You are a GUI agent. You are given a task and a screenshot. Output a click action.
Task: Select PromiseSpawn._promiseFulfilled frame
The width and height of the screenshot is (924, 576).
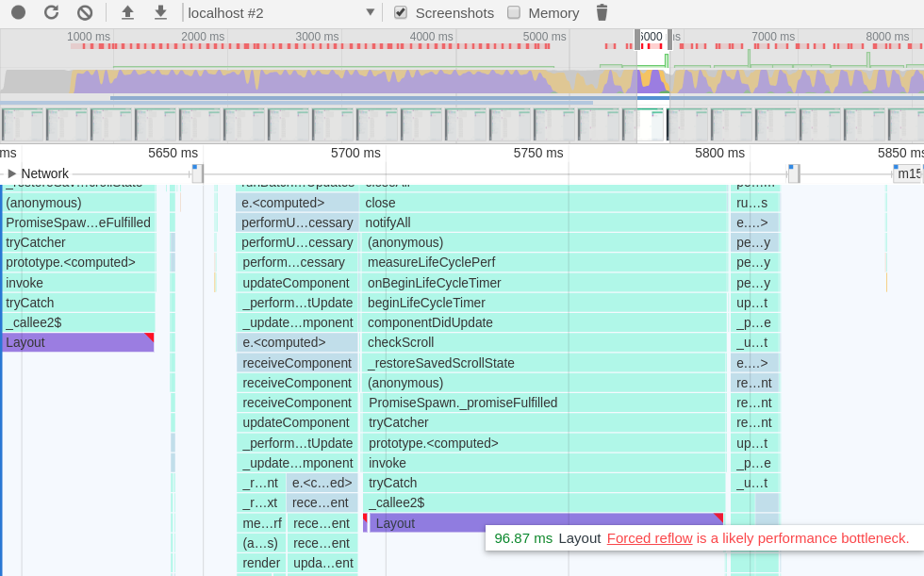545,403
